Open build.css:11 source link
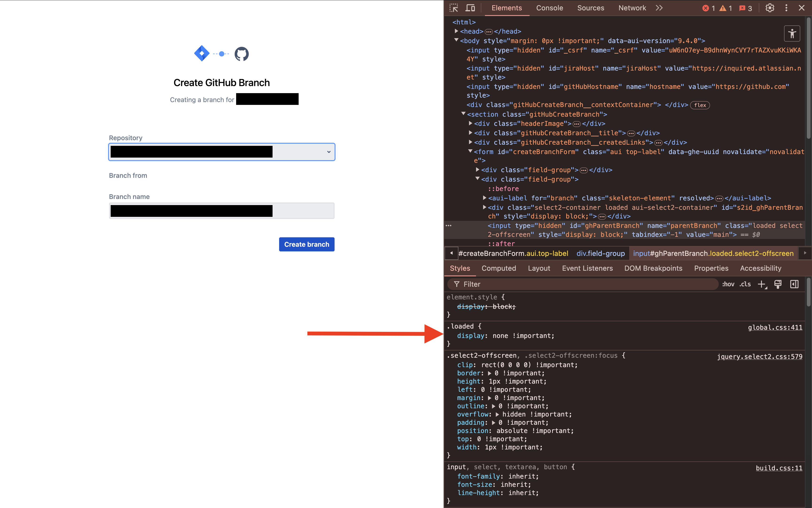This screenshot has width=812, height=508. point(779,468)
